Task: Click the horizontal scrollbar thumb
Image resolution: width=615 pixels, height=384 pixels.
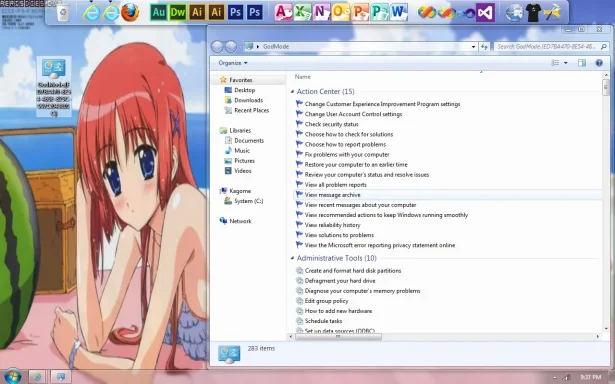Action: (x=338, y=337)
